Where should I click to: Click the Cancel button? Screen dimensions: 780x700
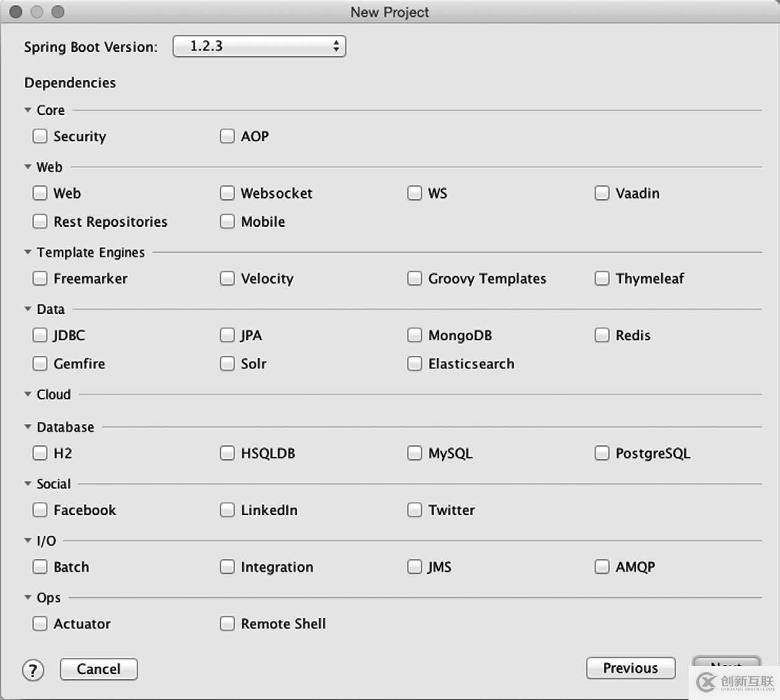coord(99,669)
